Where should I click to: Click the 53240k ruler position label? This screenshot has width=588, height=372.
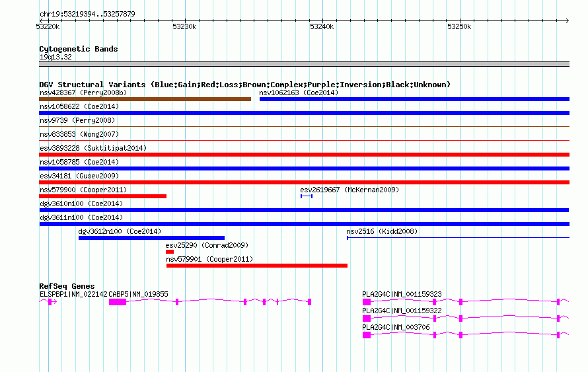point(322,26)
